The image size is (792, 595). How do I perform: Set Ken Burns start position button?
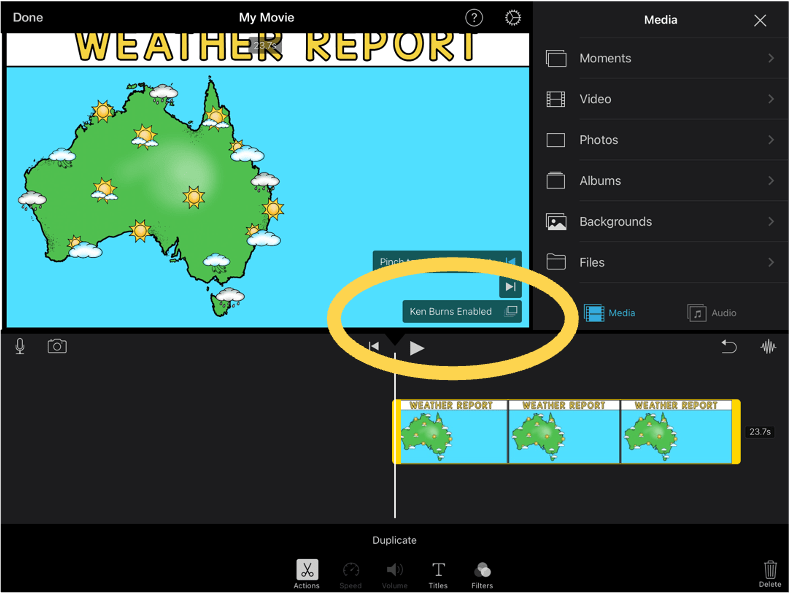(511, 261)
